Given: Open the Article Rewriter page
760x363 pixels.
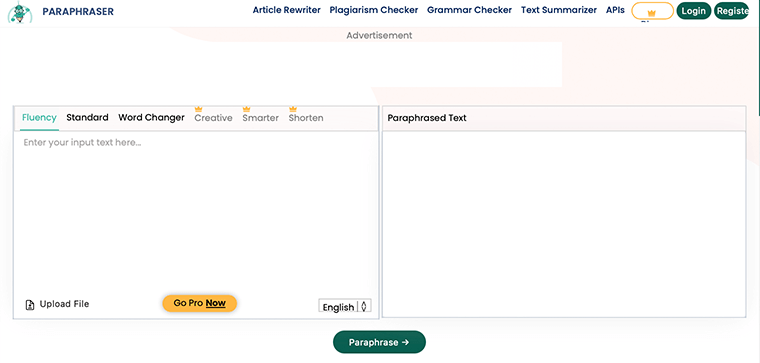Looking at the screenshot, I should point(286,10).
